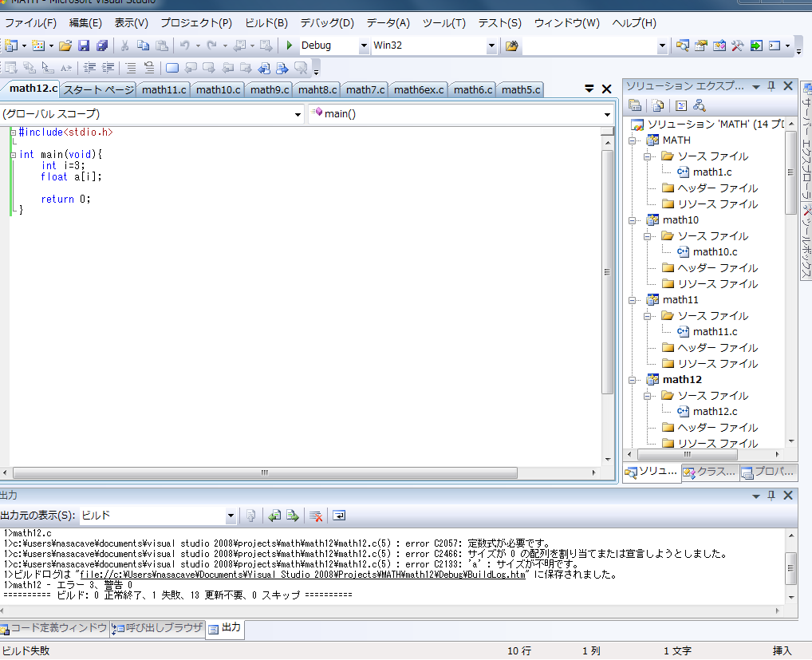Switch to the クラス view tab
Image resolution: width=812 pixels, height=660 pixels.
[x=709, y=472]
